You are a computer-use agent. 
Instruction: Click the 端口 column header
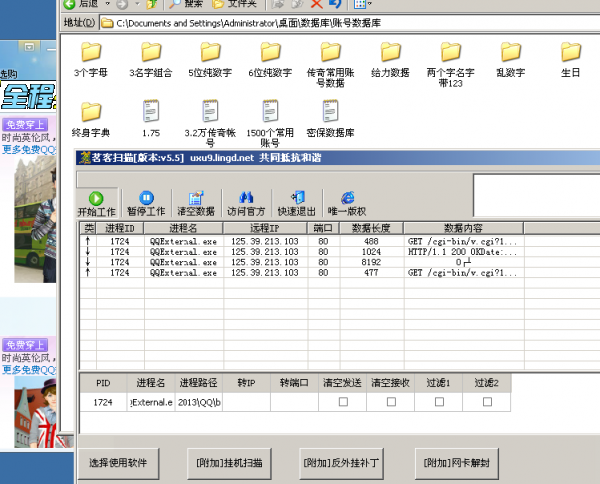323,228
